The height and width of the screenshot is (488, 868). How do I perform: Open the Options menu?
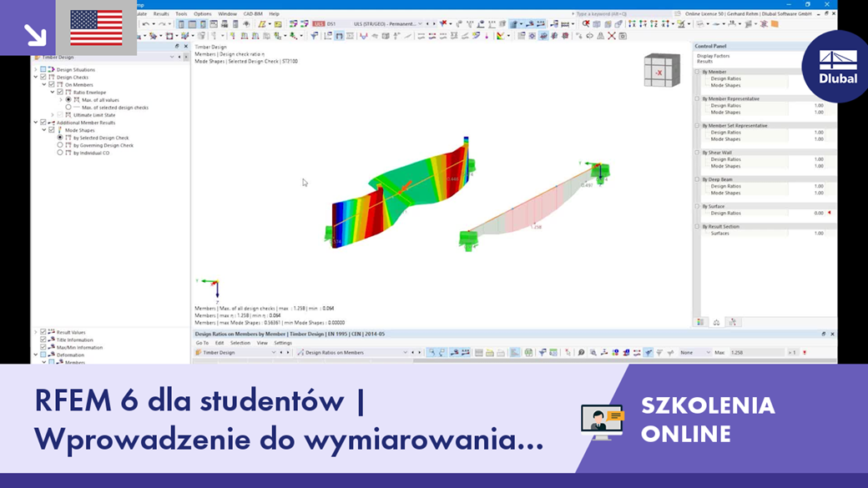(201, 13)
